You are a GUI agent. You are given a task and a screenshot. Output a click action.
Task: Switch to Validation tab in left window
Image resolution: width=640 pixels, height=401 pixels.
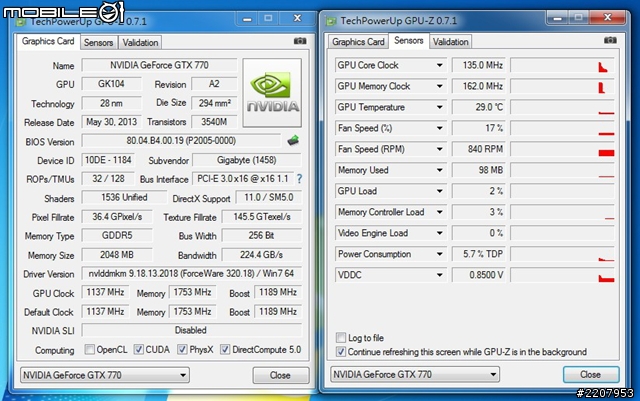[140, 42]
